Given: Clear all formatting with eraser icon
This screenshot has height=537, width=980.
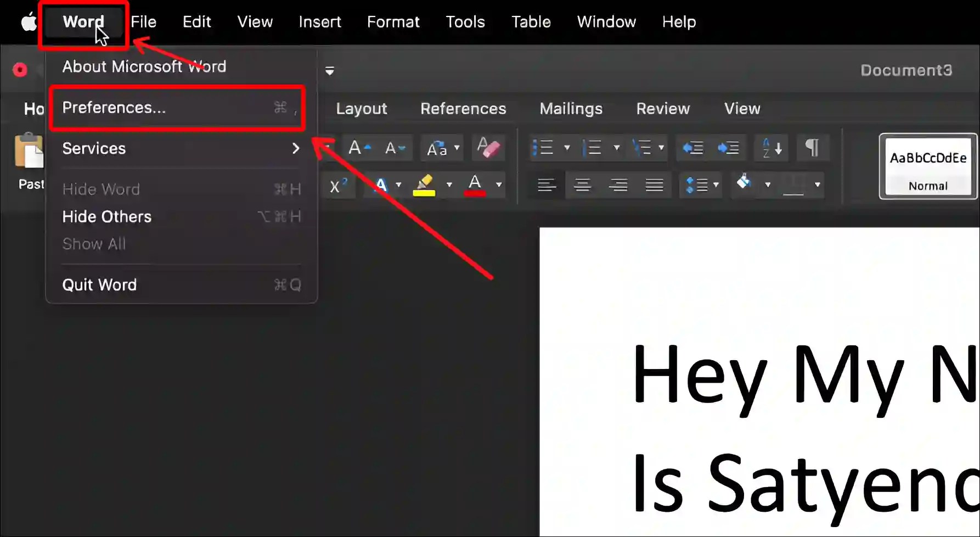Looking at the screenshot, I should [488, 148].
